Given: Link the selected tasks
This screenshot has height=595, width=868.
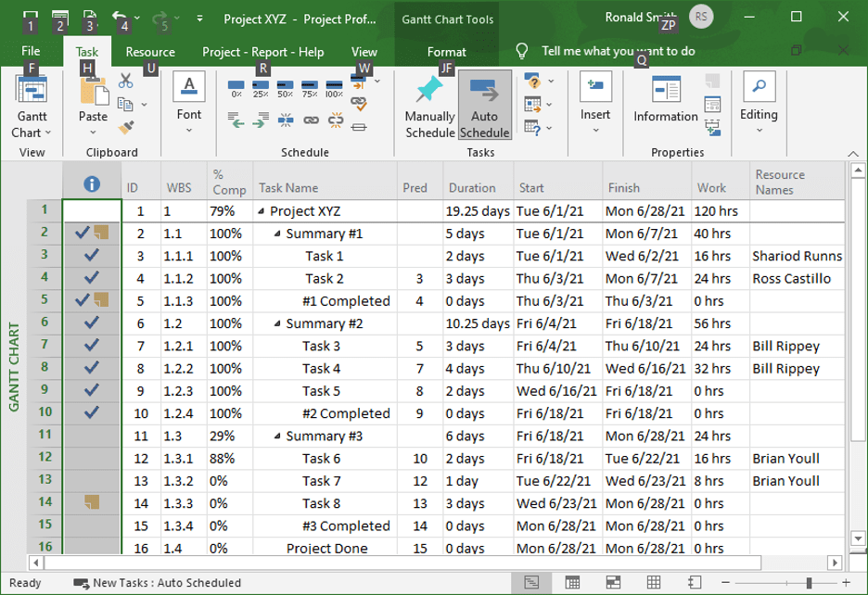Looking at the screenshot, I should coord(311,120).
